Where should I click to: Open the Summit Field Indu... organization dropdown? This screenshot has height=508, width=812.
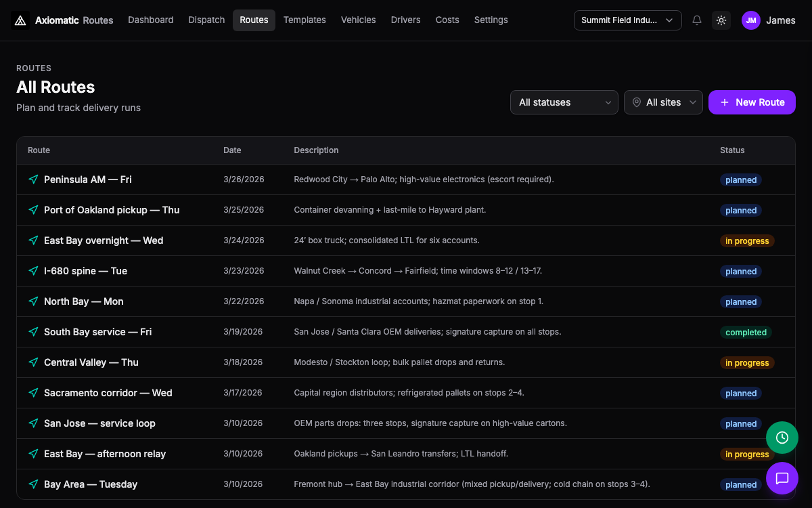point(627,20)
